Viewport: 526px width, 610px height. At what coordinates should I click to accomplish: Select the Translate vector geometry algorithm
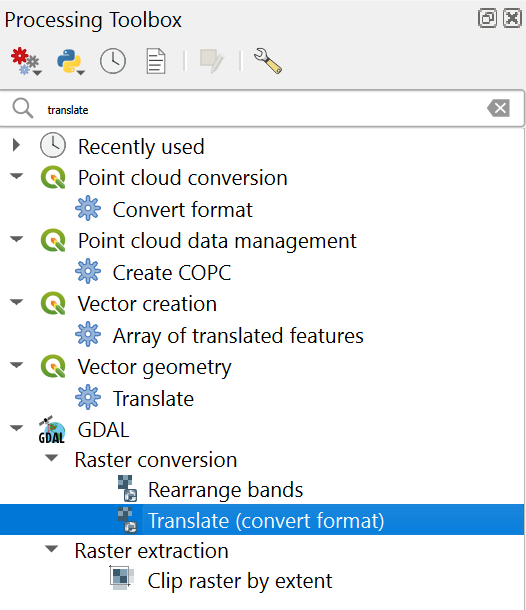[x=262, y=398]
